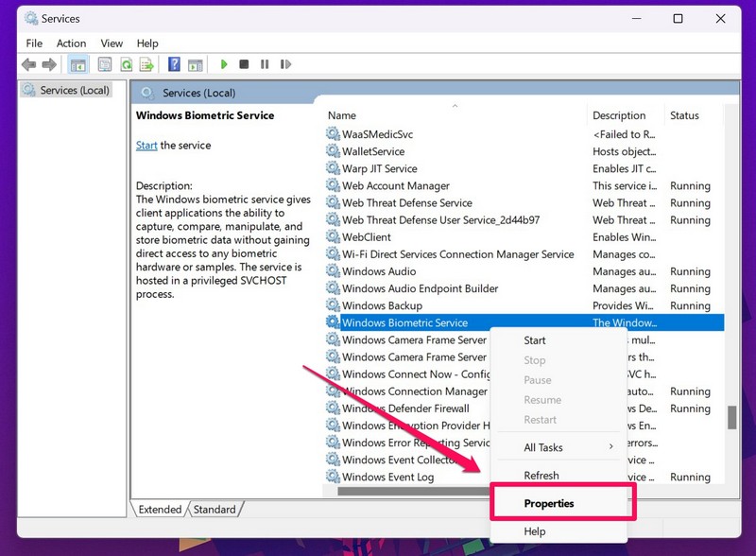Image resolution: width=756 pixels, height=556 pixels.
Task: Select Start in the context menu
Action: [x=535, y=340]
